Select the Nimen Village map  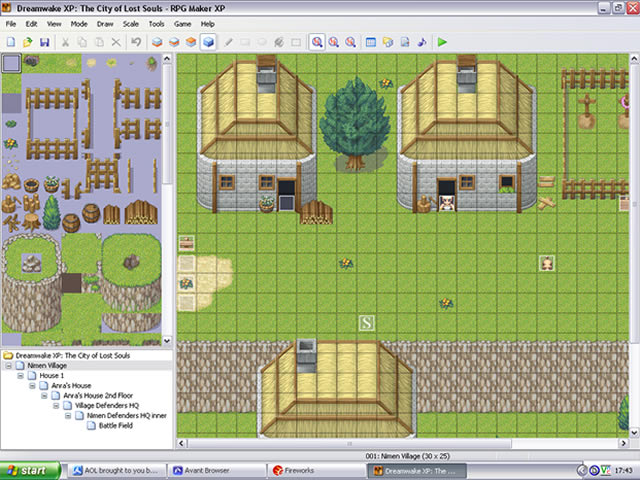pyautogui.click(x=47, y=366)
